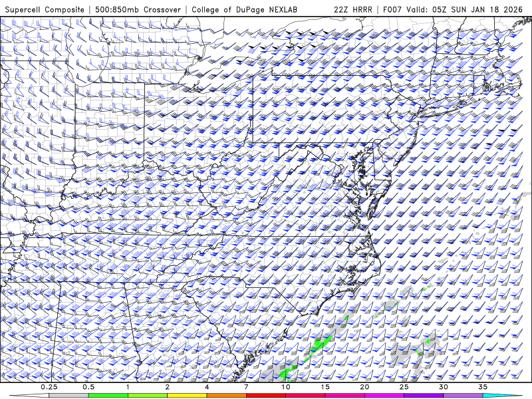Click the legend value "1"
Image resolution: width=532 pixels, height=399 pixels.
pyautogui.click(x=128, y=387)
